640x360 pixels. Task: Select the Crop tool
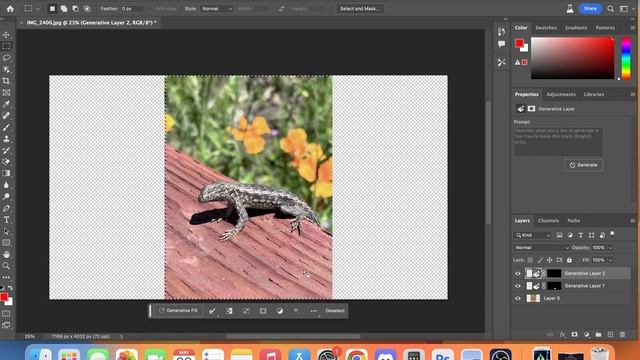(x=6, y=81)
